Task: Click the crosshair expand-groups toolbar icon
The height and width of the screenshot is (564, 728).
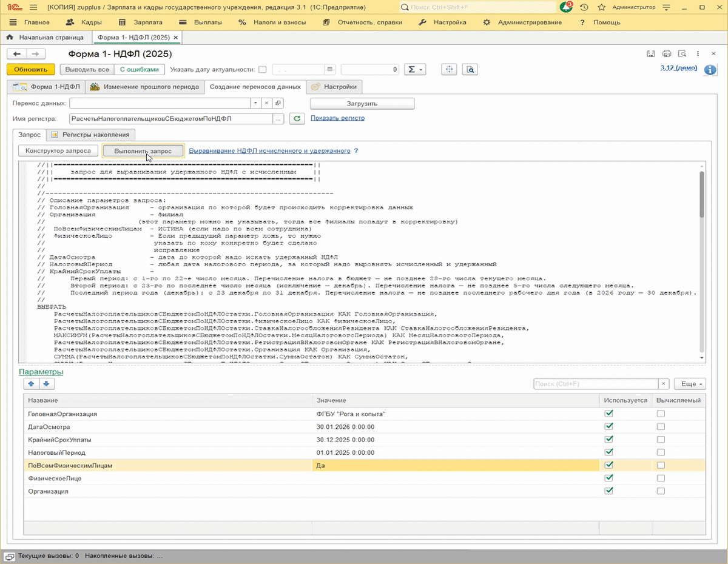Action: [x=449, y=69]
